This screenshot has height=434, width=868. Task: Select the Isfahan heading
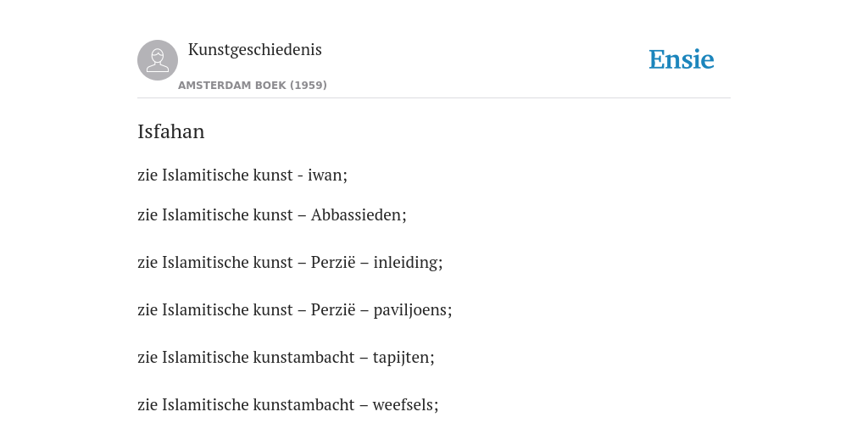coord(171,131)
